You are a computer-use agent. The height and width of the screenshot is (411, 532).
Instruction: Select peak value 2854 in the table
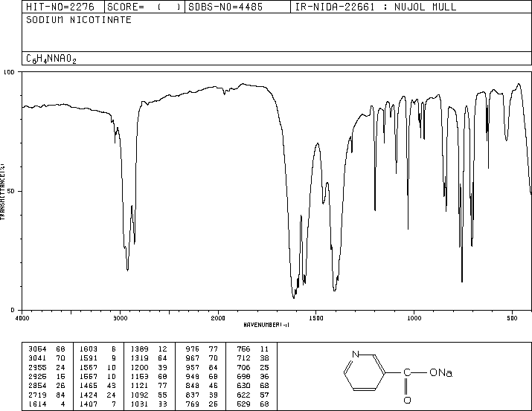[37, 386]
